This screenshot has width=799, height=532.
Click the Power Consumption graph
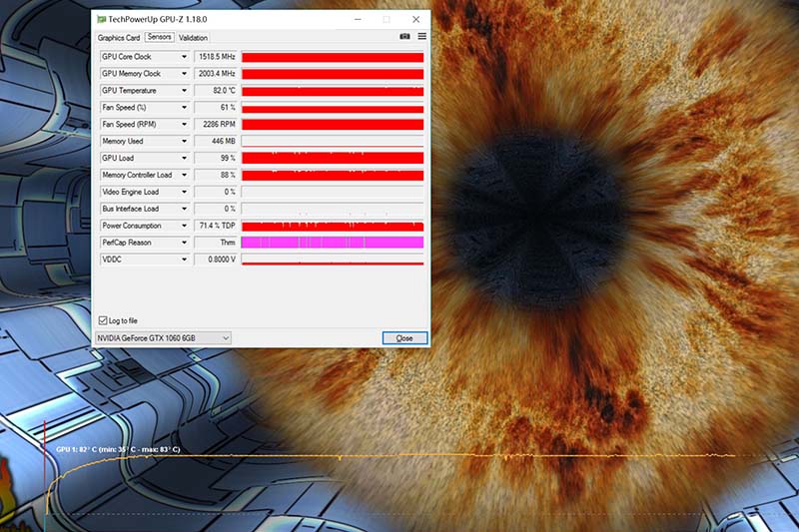coord(333,226)
